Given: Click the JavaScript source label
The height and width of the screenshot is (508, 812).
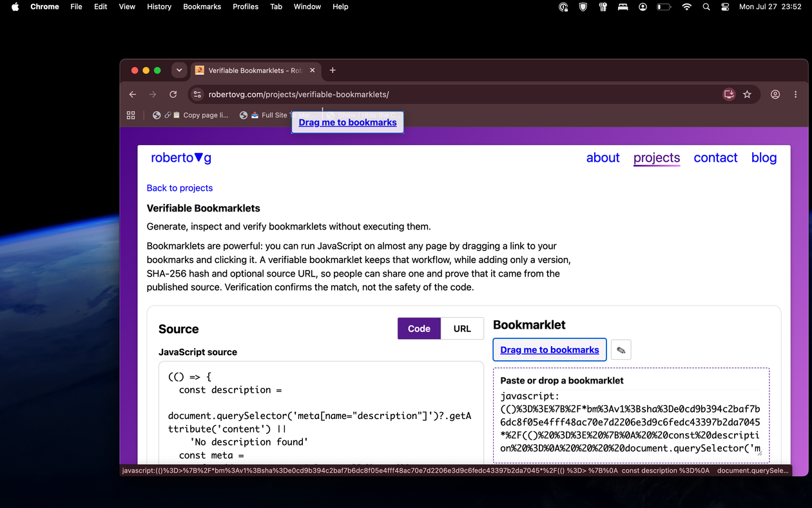Looking at the screenshot, I should coord(198,352).
